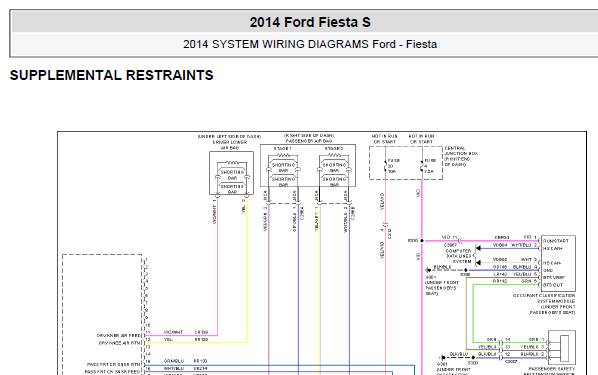
Task: Click the "GRN/BLU" wire label at pin 15
Action: pos(174,361)
